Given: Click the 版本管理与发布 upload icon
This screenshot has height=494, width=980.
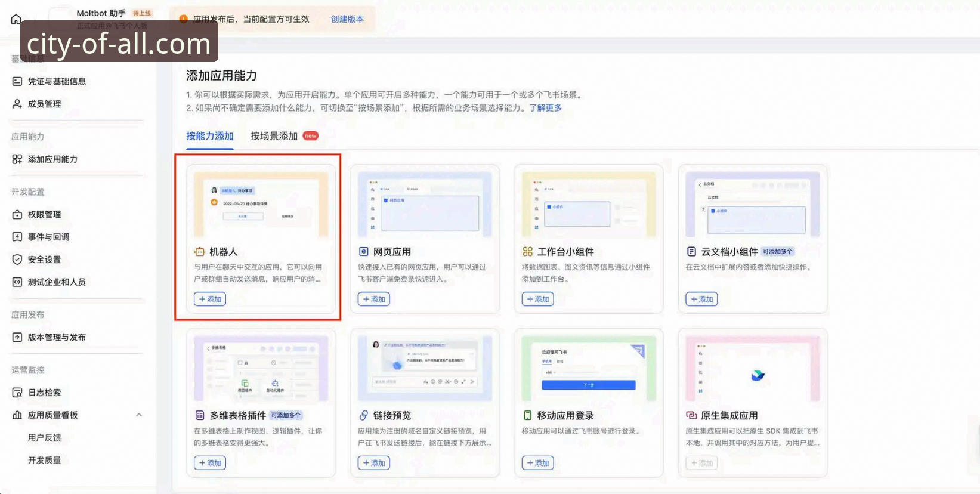Looking at the screenshot, I should point(17,337).
